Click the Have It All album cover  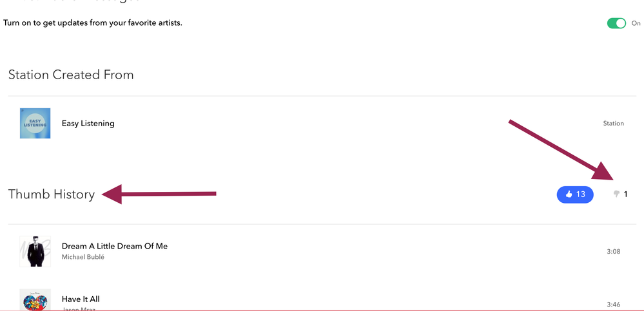tap(35, 301)
